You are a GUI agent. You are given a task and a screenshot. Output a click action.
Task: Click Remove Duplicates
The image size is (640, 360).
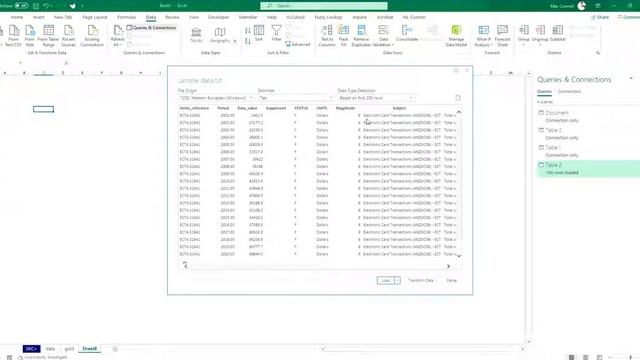click(x=361, y=36)
